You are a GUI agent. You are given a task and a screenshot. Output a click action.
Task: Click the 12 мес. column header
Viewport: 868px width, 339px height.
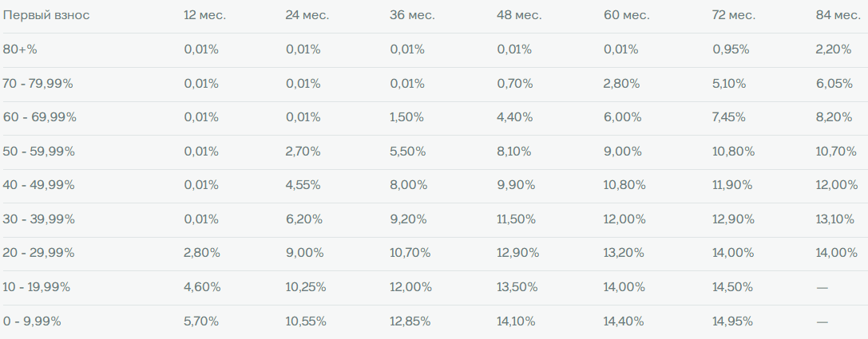[204, 15]
